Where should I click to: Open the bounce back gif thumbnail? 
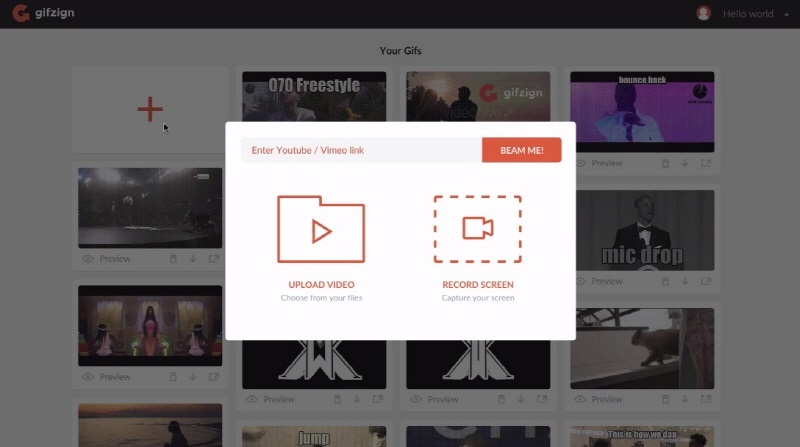pos(642,112)
